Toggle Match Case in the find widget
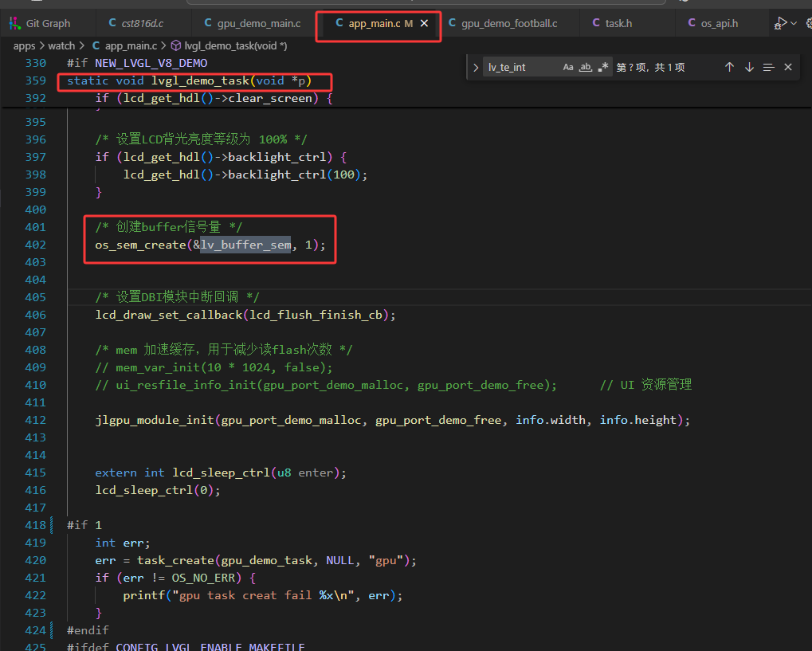 click(568, 67)
